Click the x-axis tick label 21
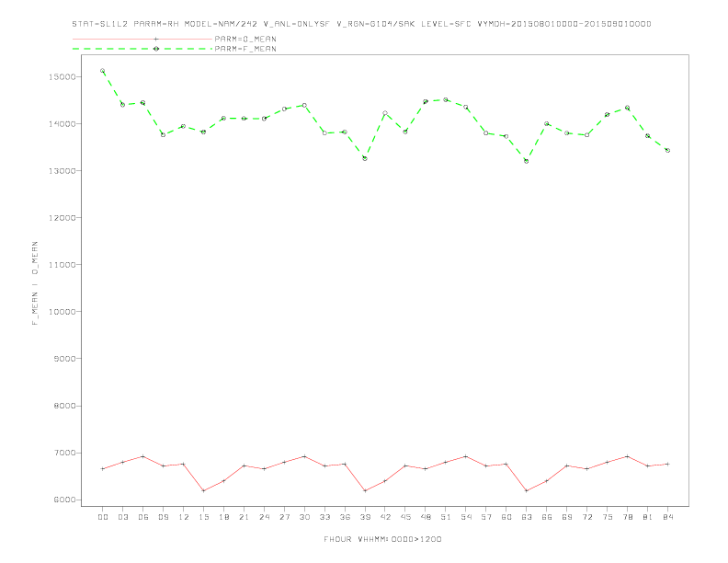The image size is (728, 563). (x=244, y=517)
